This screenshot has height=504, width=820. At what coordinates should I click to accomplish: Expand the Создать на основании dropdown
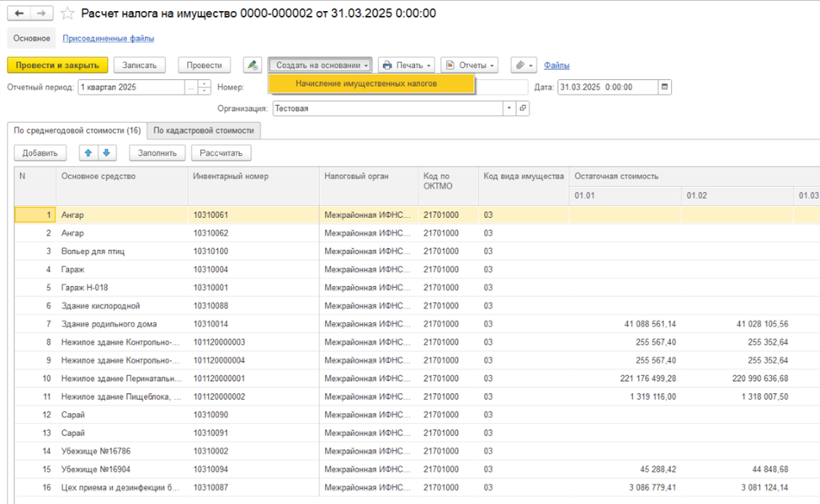321,66
